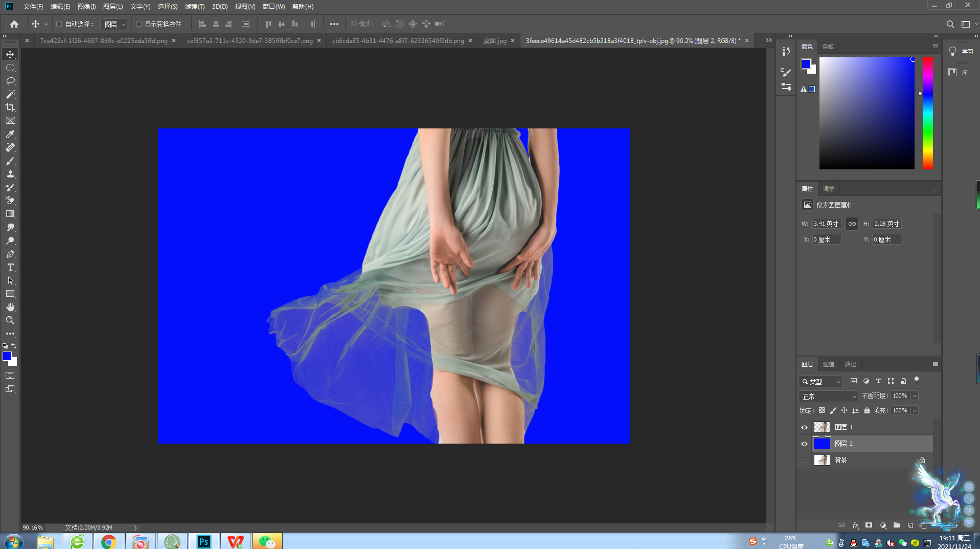Hide 图层 1 using its eye icon
This screenshot has width=980, height=549.
click(x=804, y=427)
